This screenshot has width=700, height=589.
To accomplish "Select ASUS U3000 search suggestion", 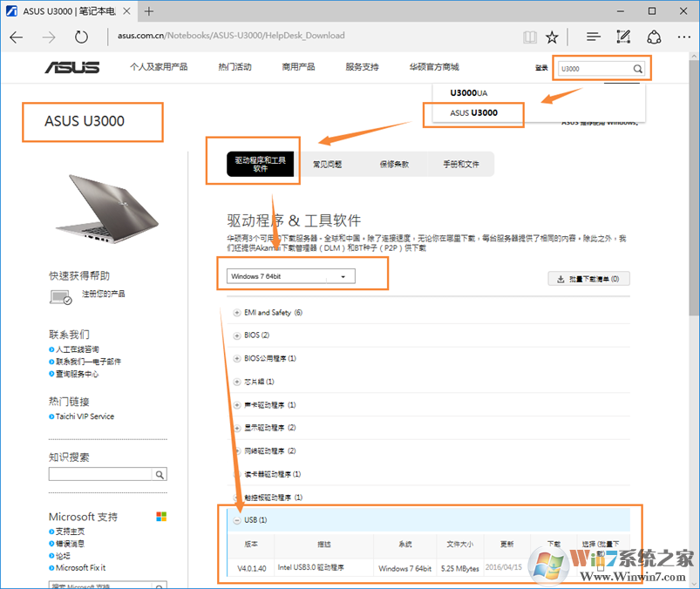I will (473, 113).
